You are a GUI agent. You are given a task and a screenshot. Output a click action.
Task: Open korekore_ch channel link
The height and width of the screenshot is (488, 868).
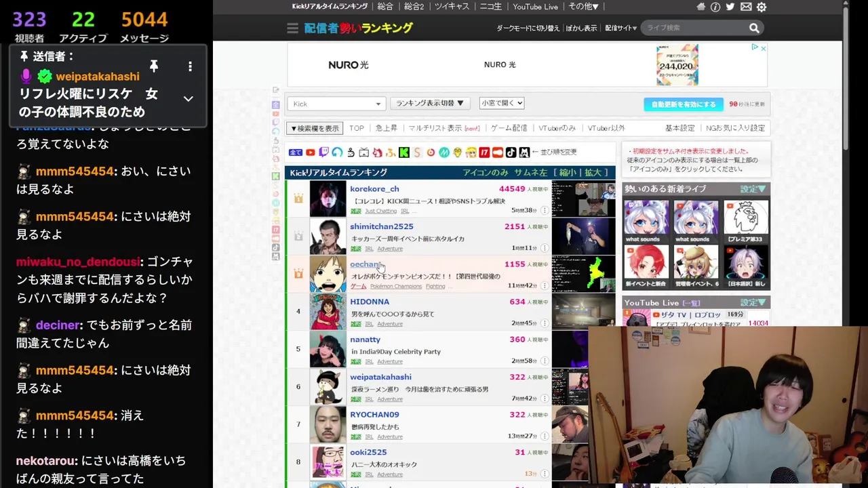374,189
